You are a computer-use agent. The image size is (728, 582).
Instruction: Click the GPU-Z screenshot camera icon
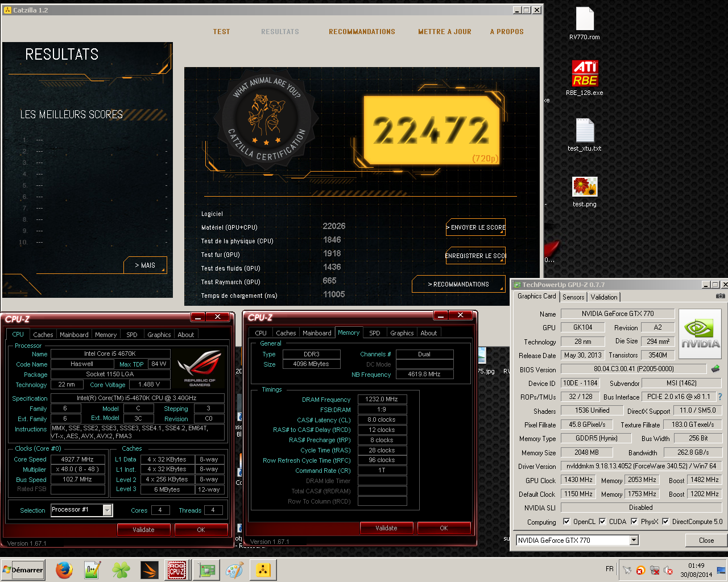[x=720, y=296]
